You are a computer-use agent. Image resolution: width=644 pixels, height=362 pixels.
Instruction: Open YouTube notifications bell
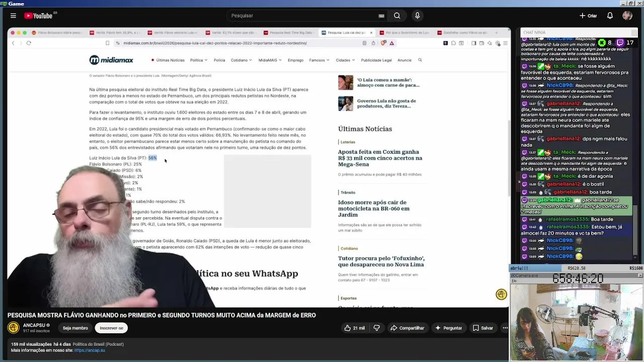coord(610,16)
